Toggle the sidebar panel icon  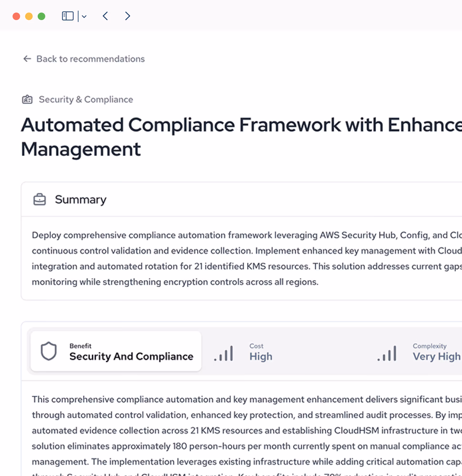(68, 16)
